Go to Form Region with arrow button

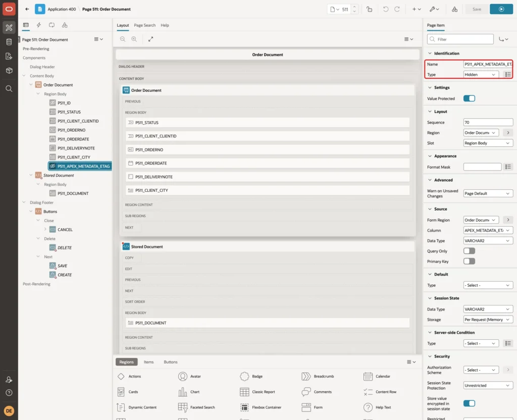coord(508,220)
